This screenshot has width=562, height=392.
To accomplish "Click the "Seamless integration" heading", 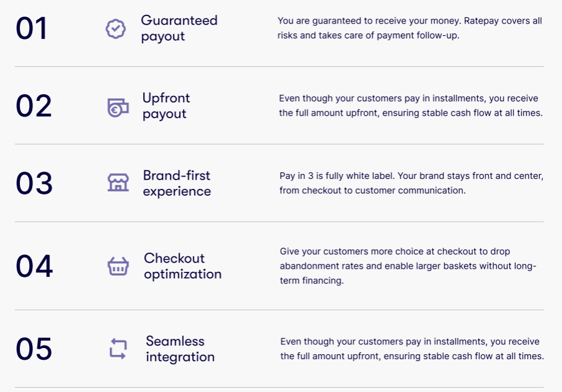I will tap(180, 349).
